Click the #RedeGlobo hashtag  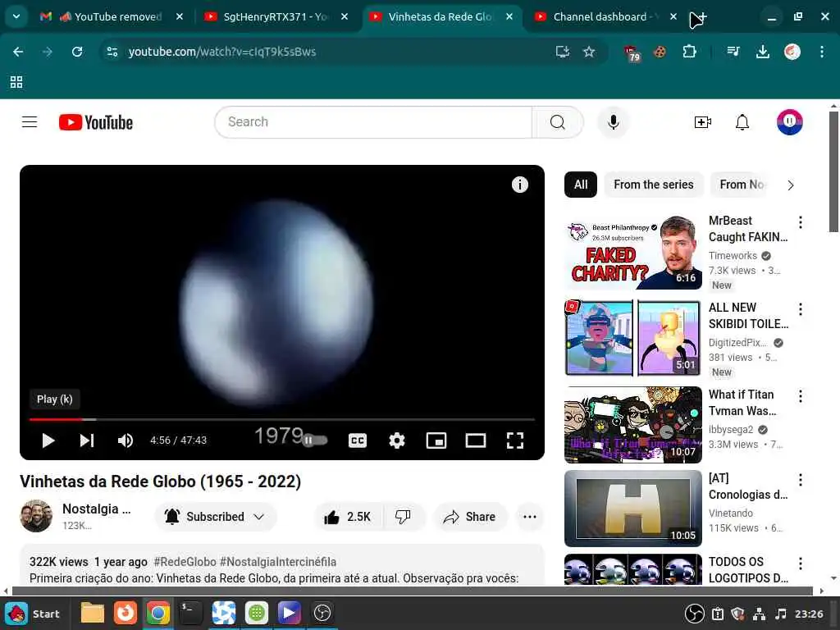click(x=185, y=562)
